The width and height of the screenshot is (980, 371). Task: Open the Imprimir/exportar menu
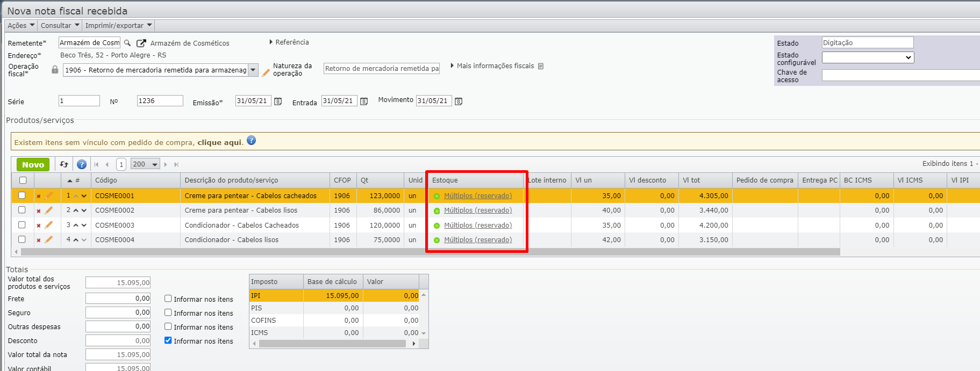click(118, 25)
